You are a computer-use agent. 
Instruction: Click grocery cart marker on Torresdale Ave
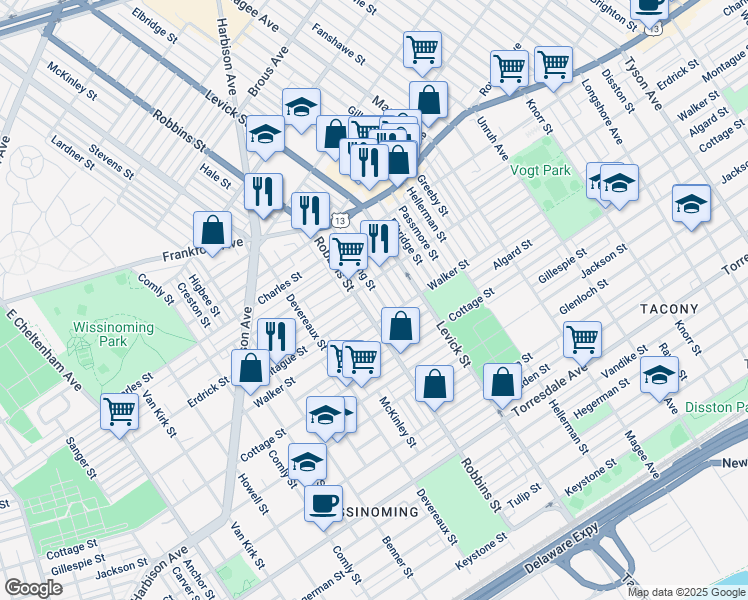pyautogui.click(x=582, y=341)
